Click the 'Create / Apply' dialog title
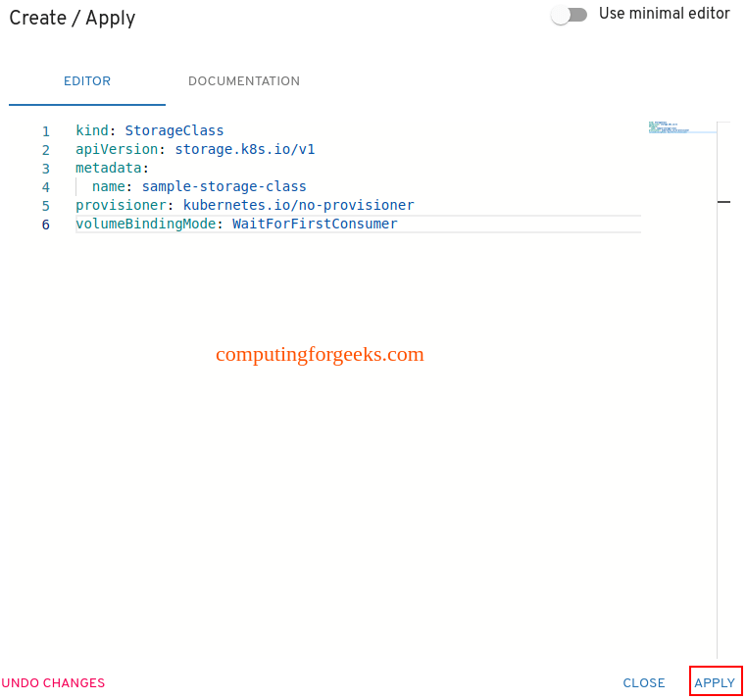747x700 pixels. coord(73,18)
